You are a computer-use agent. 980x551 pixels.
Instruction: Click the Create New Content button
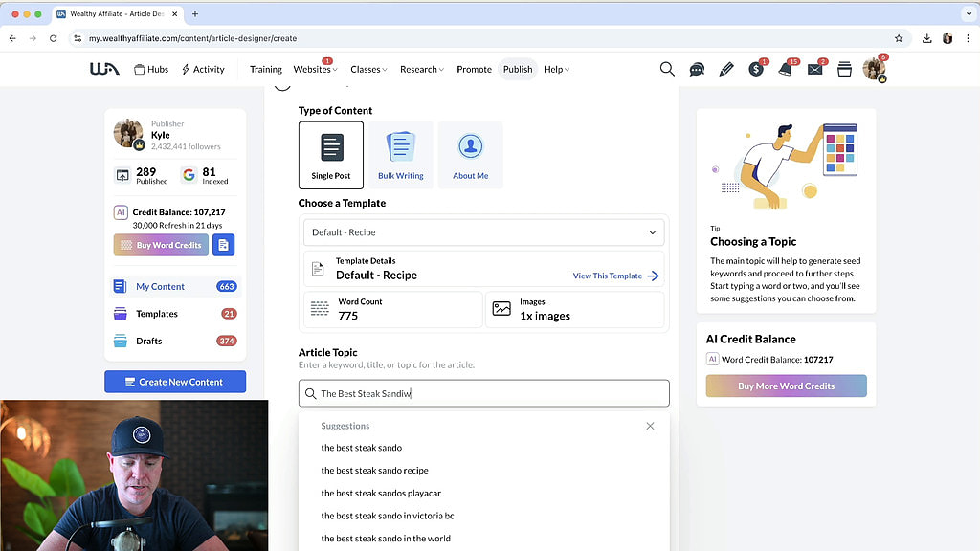click(x=175, y=382)
